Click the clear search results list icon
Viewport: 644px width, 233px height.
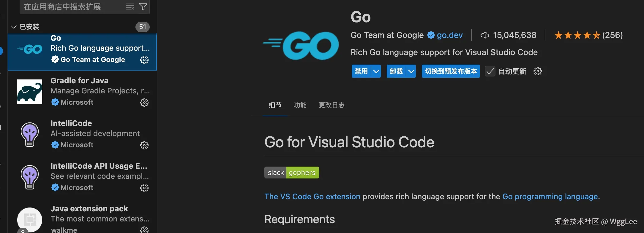pos(130,7)
